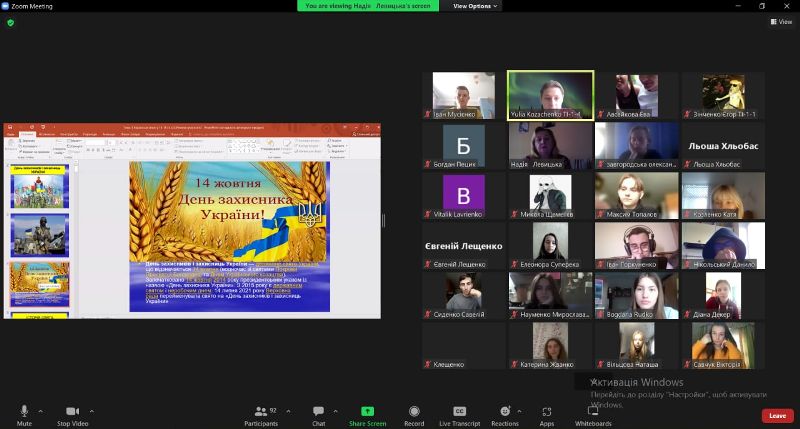Click the green Share Screen icon
Image resolution: width=800 pixels, height=429 pixels.
pos(367,410)
